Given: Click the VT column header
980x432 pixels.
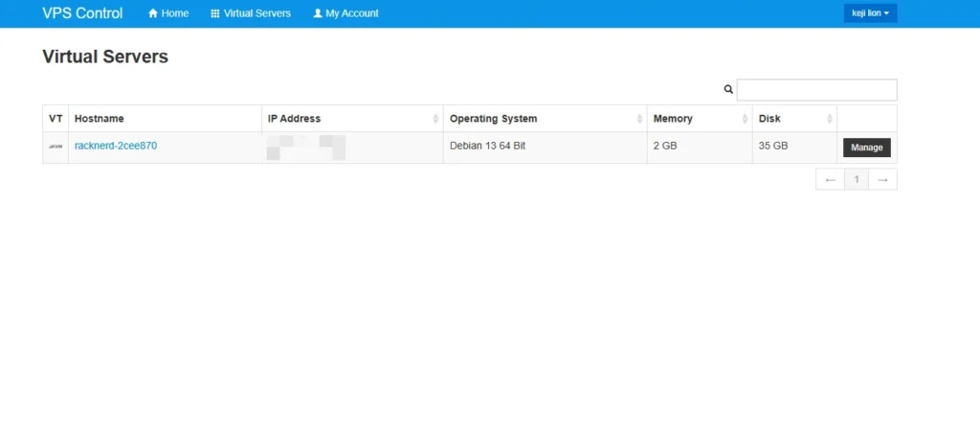Looking at the screenshot, I should click(56, 119).
